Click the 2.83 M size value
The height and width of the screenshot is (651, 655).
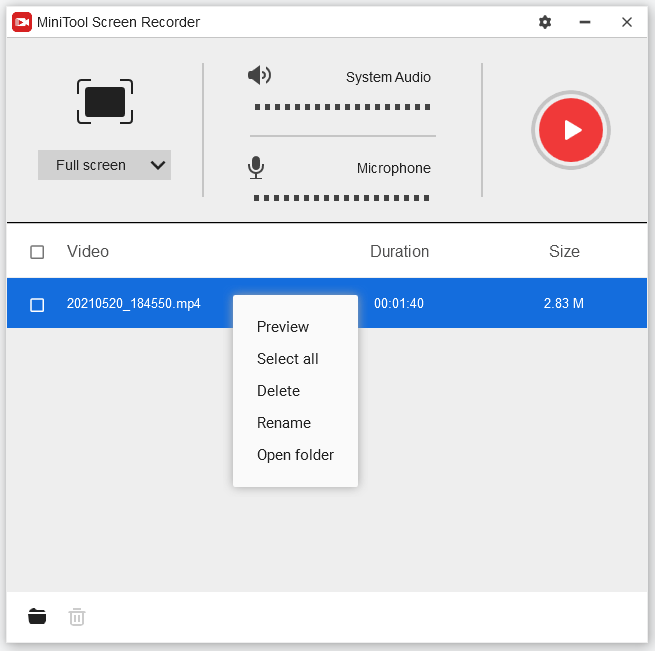coord(564,303)
